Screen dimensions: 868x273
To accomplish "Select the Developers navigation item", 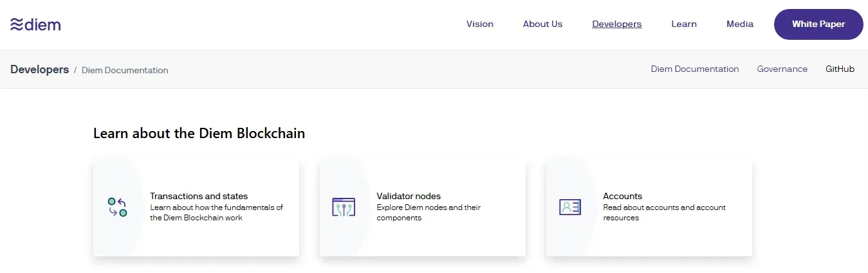I will pos(616,24).
